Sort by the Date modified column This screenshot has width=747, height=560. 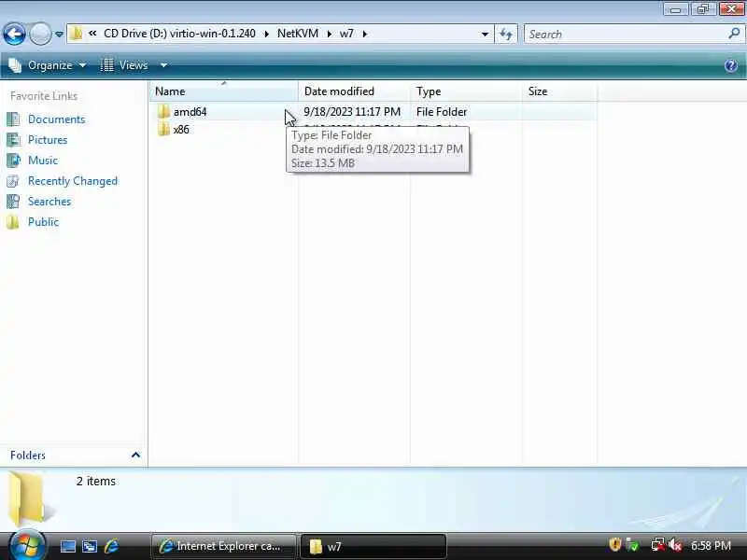pyautogui.click(x=354, y=91)
